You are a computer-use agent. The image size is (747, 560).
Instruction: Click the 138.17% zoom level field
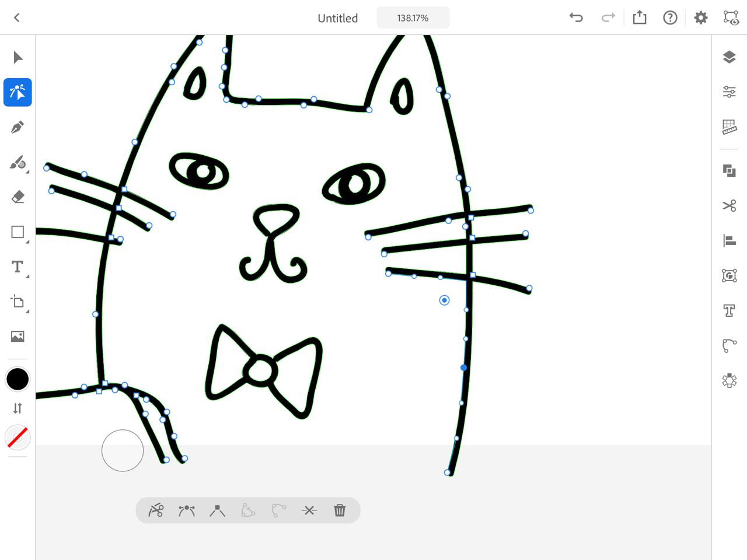[x=413, y=18]
